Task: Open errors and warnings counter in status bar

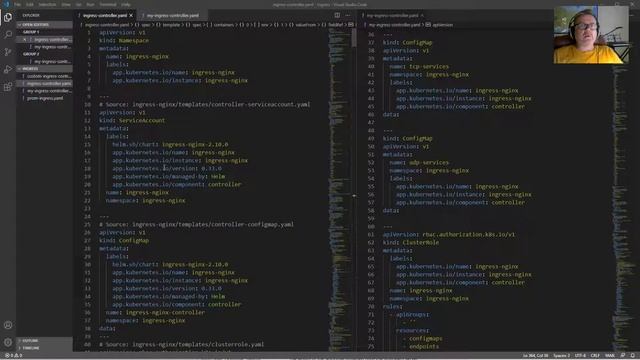Action: (13, 356)
